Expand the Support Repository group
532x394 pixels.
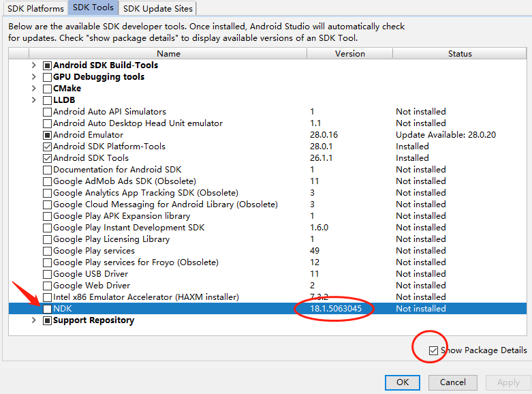(x=33, y=320)
